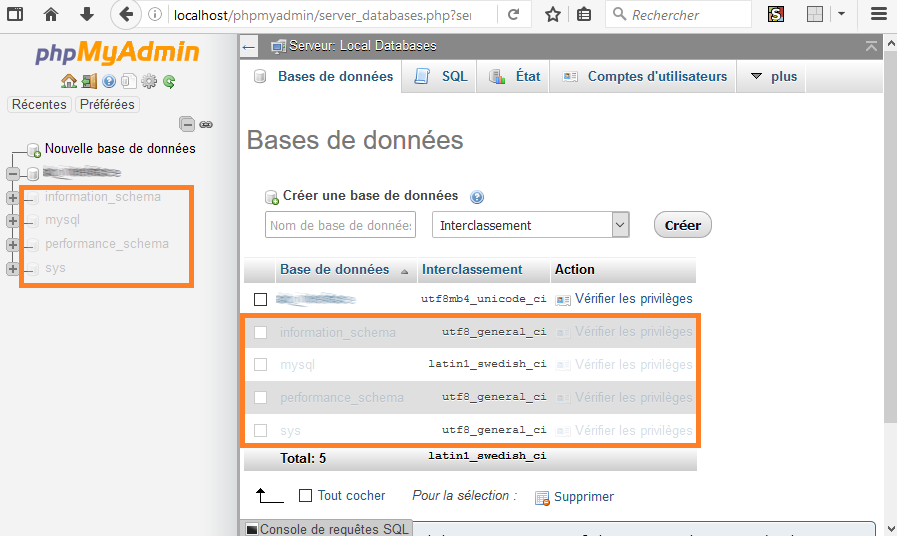Click the Créer button

(682, 225)
